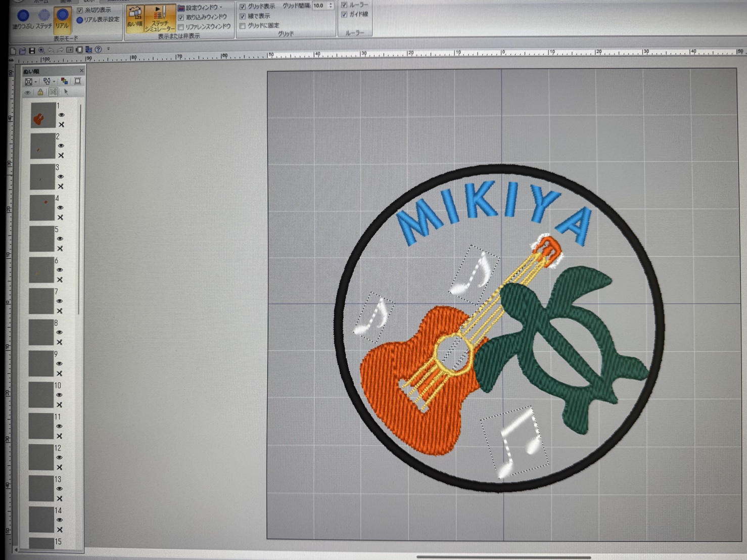Image resolution: width=747 pixels, height=560 pixels.
Task: Enable the グリッドに固定 checkbox
Action: click(243, 26)
